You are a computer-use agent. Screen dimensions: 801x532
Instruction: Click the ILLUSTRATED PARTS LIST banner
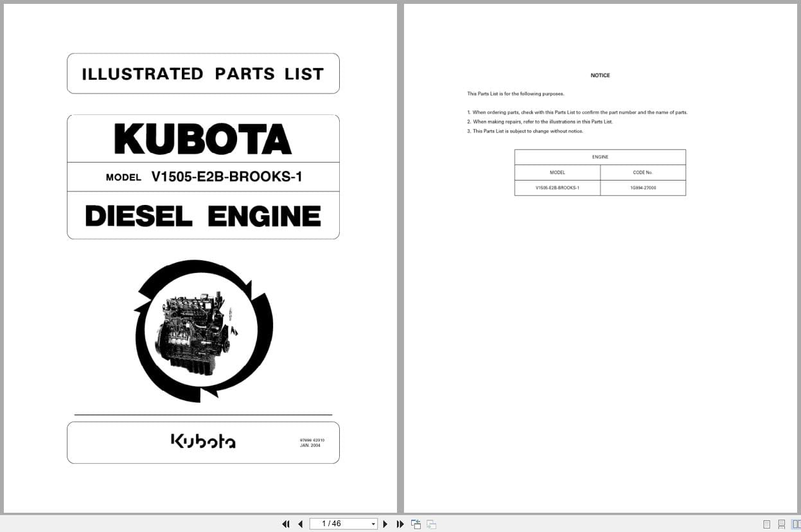tap(203, 73)
